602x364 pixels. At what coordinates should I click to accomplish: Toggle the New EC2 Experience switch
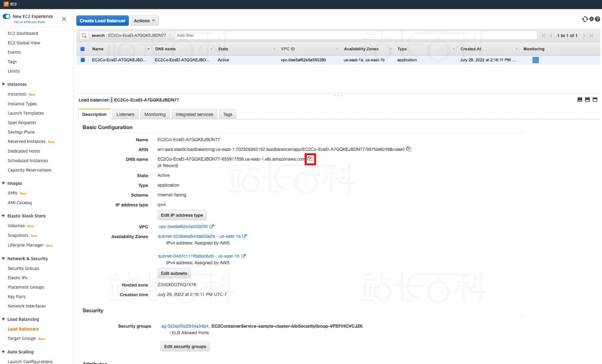tap(6, 17)
